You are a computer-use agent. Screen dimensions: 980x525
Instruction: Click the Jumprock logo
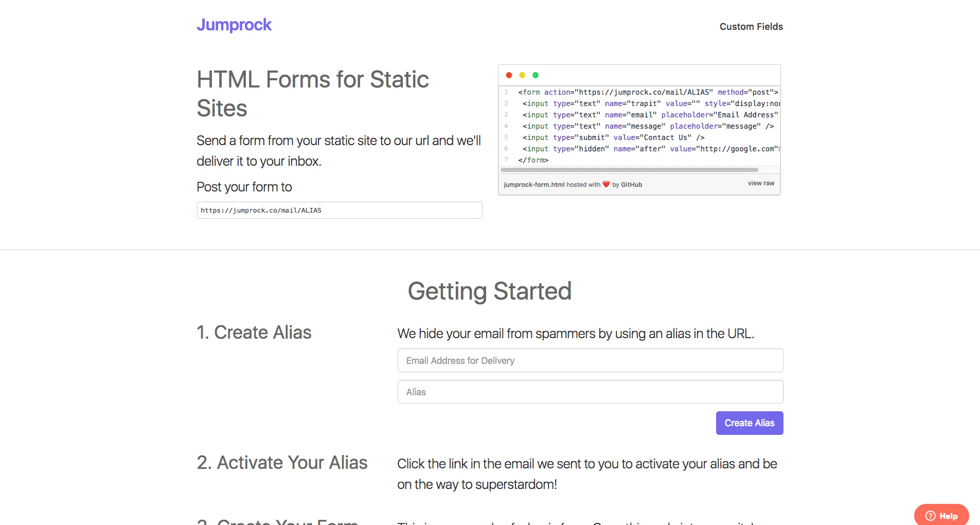point(234,25)
